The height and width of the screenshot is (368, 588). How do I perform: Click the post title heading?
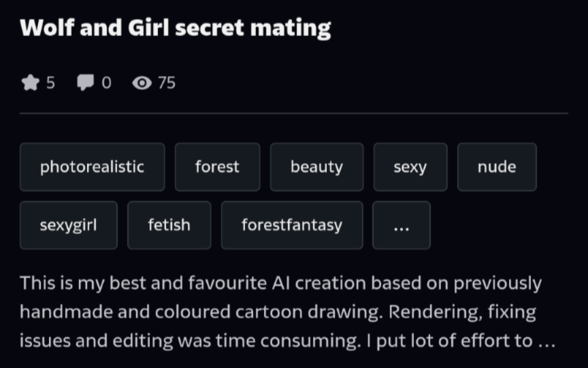coord(176,28)
